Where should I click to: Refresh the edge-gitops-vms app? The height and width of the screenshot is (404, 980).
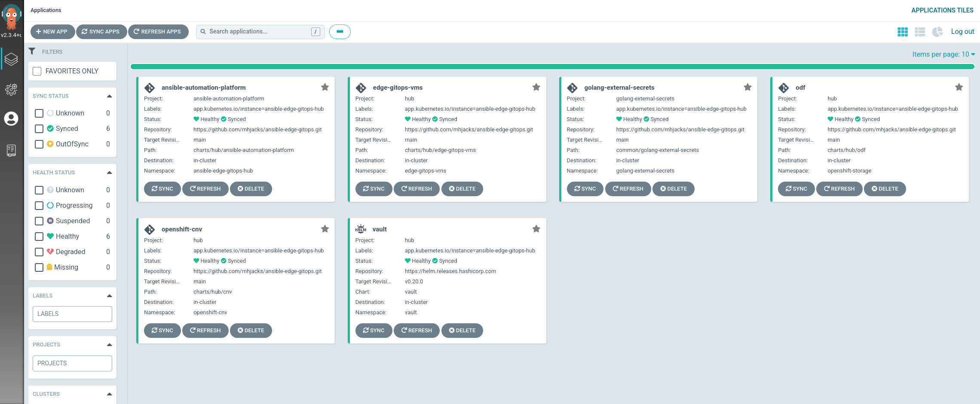[x=416, y=189]
